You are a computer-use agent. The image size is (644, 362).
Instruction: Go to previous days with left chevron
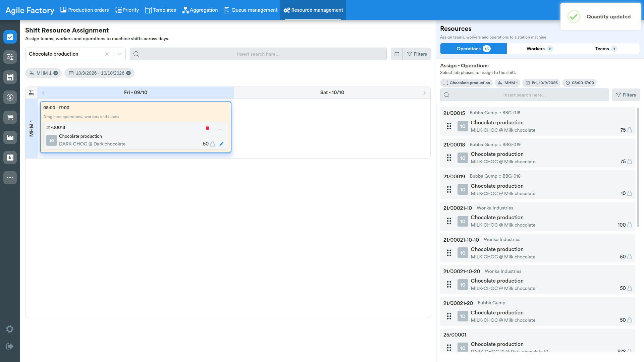(x=43, y=93)
